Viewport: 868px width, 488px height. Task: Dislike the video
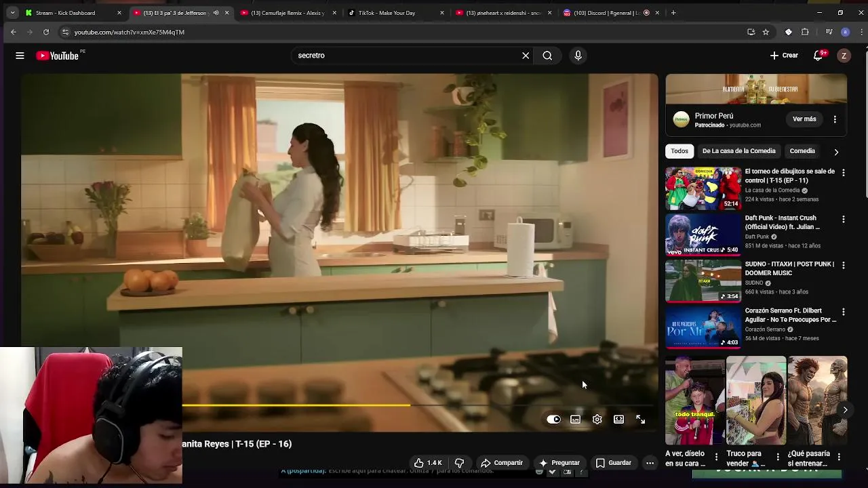[459, 463]
